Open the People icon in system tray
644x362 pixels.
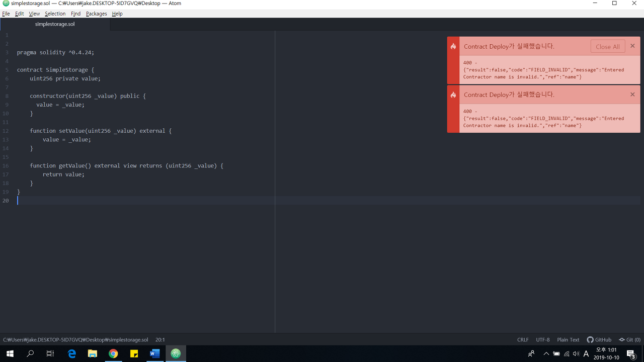531,353
